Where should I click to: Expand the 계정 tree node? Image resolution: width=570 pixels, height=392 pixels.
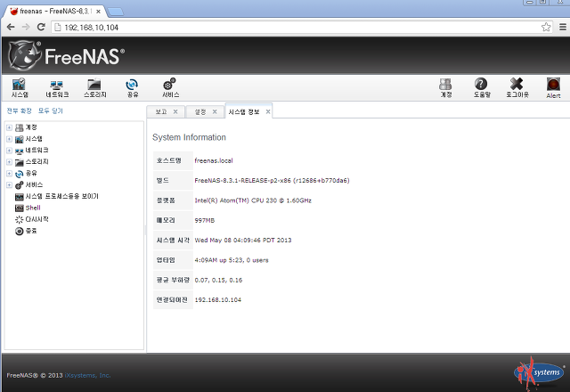[x=10, y=127]
